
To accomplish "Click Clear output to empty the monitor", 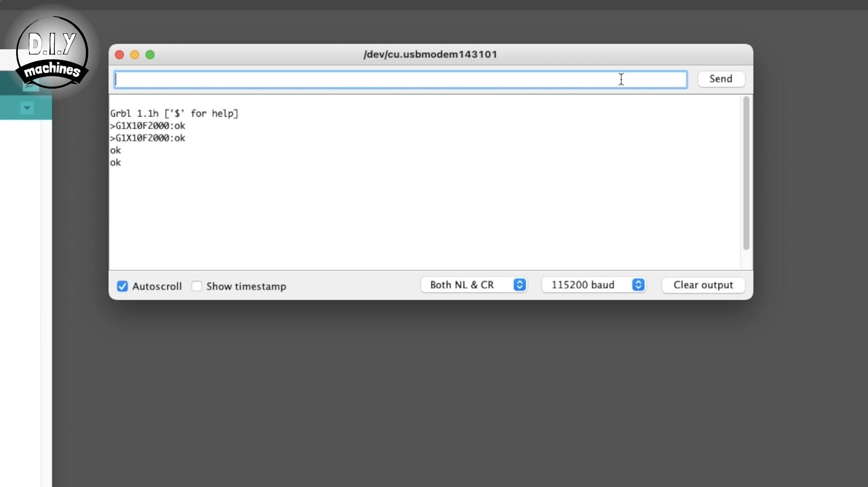I will pos(703,285).
